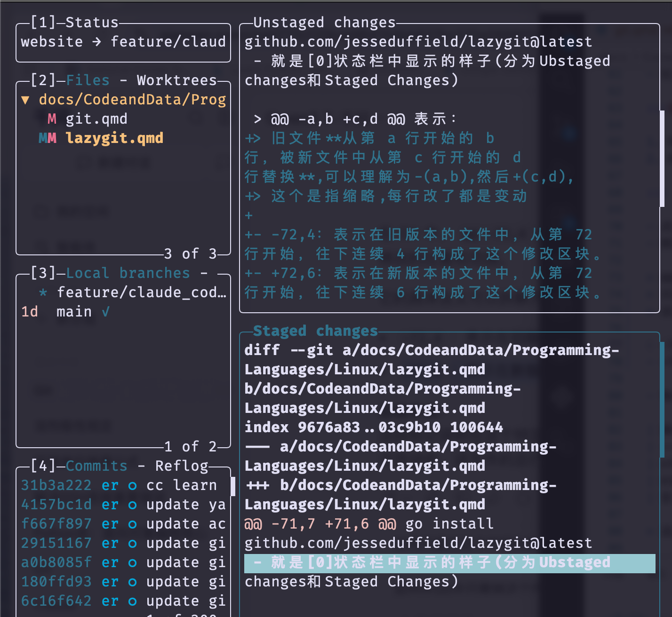Click the asterisk marker of current branch
This screenshot has height=617, width=672.
point(43,293)
